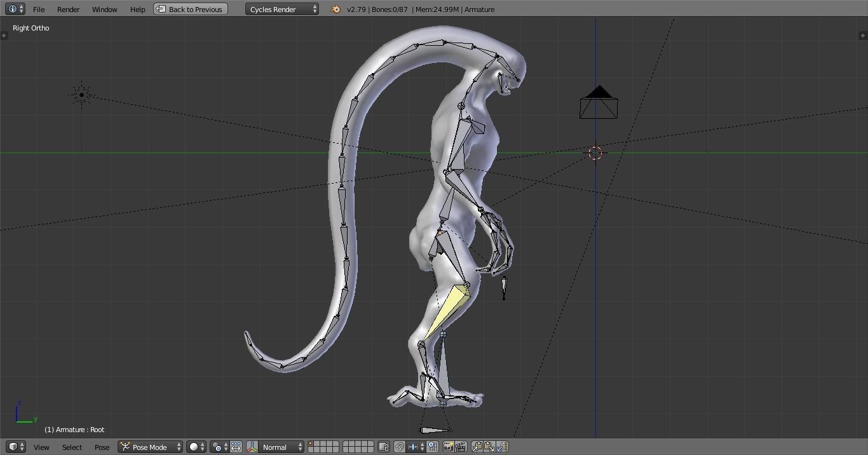This screenshot has width=868, height=455.
Task: Open the Normal transform orientation dropdown
Action: (282, 447)
